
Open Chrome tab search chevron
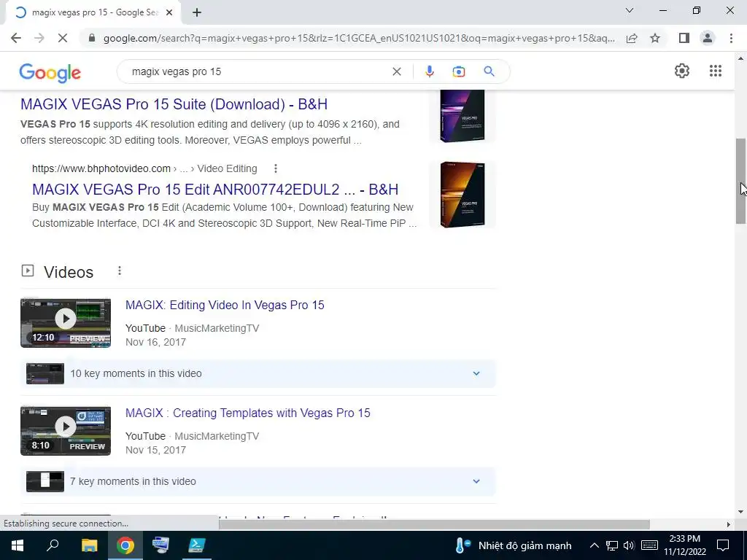pyautogui.click(x=630, y=10)
